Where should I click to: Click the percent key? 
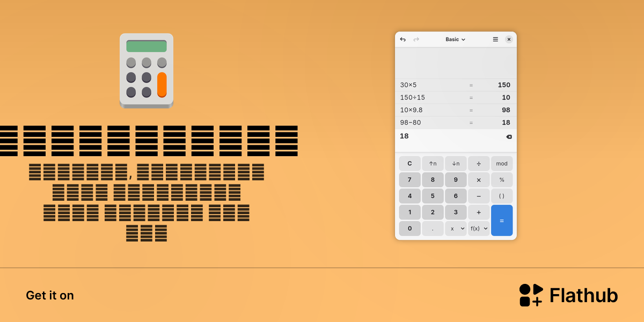pyautogui.click(x=502, y=180)
